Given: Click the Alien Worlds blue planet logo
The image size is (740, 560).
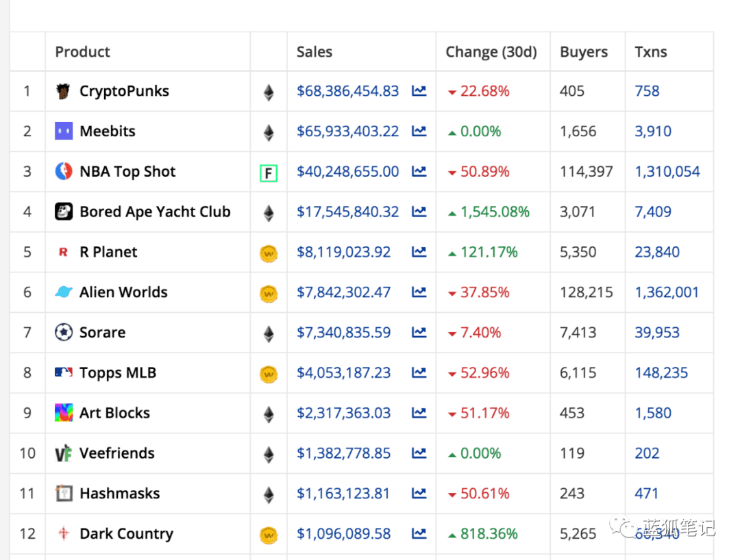Looking at the screenshot, I should pos(64,292).
